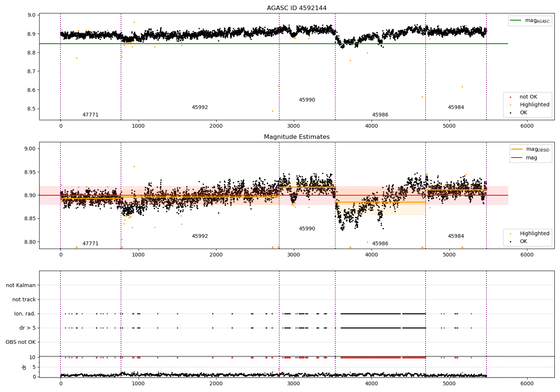560x392 pixels.
Task: Click the 5 tick on the dr axis
Action: 34,367
